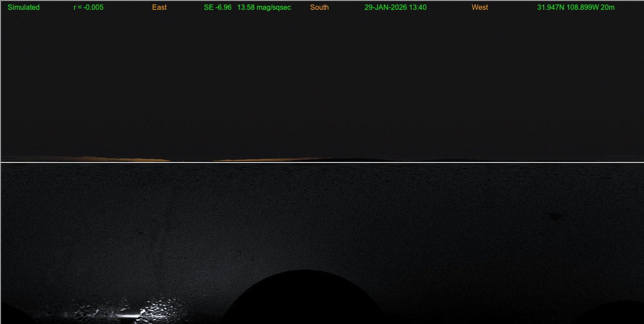
Task: Select the East compass direction label
Action: [x=159, y=8]
